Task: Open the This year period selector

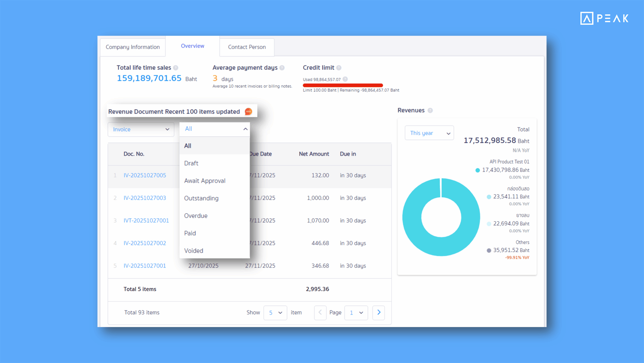Action: (429, 133)
